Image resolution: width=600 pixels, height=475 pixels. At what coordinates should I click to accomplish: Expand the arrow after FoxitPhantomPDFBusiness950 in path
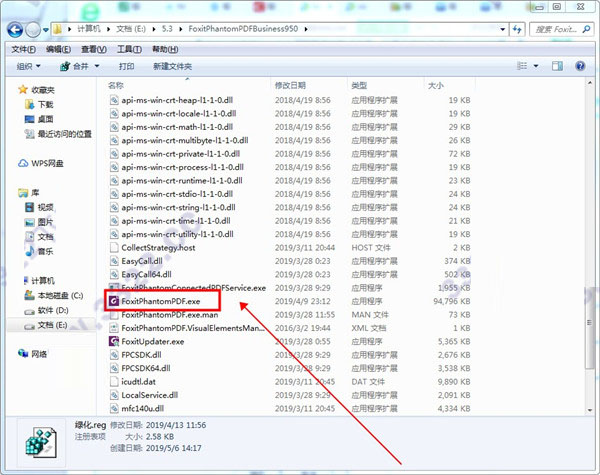306,29
